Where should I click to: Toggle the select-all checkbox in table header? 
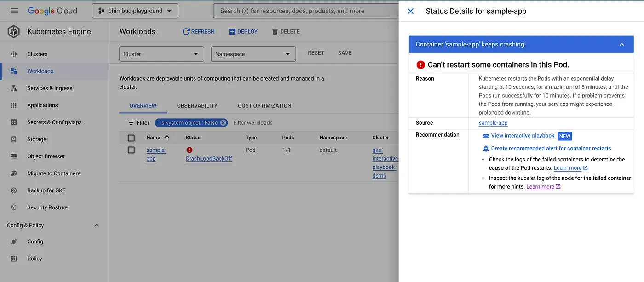pyautogui.click(x=131, y=138)
